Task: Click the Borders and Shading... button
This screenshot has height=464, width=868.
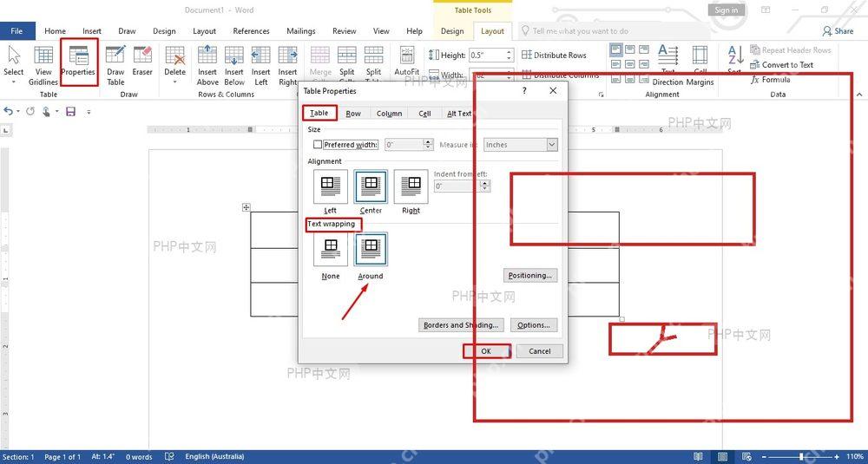Action: [461, 325]
